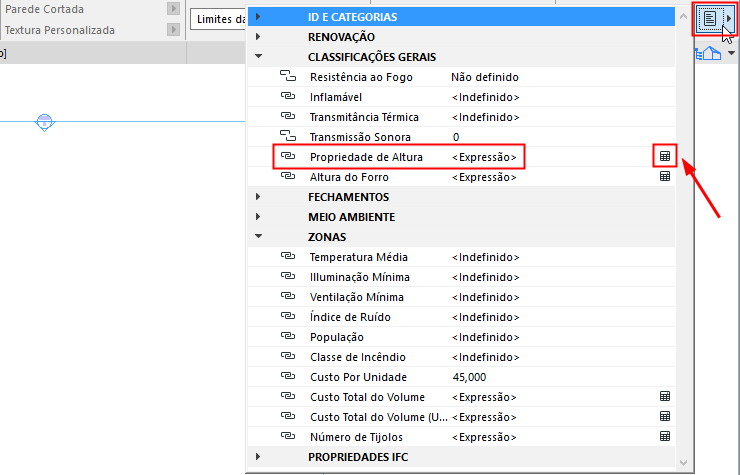Click link icon beside Número de Tijolos
Viewport: 740px width, 475px height.
coord(288,436)
